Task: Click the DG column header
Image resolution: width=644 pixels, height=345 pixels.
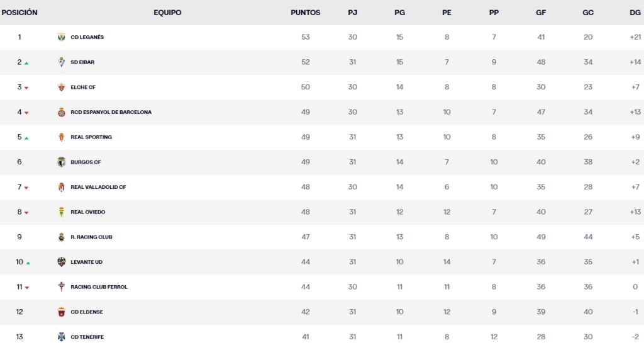Action: [635, 13]
